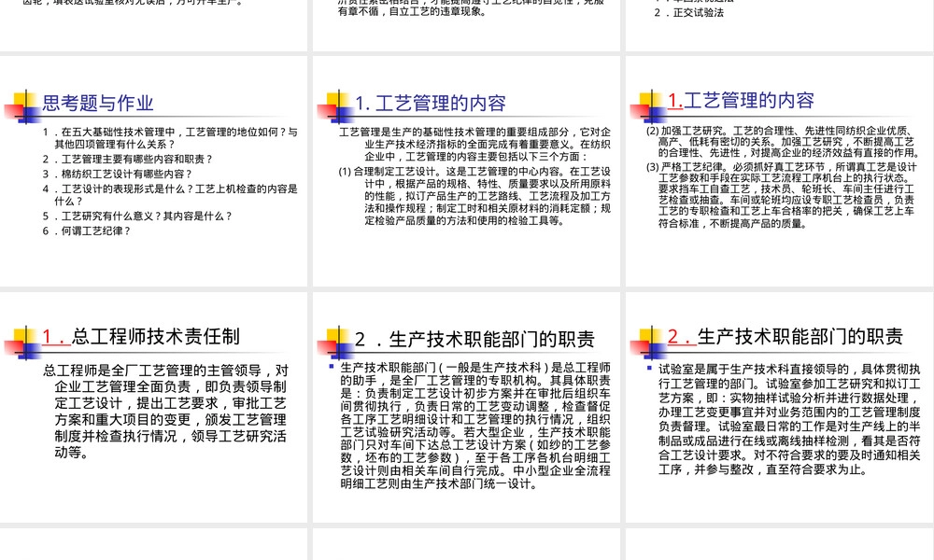
Task: Click paragraph (3) 严格工艺纪律
Action: click(x=782, y=195)
